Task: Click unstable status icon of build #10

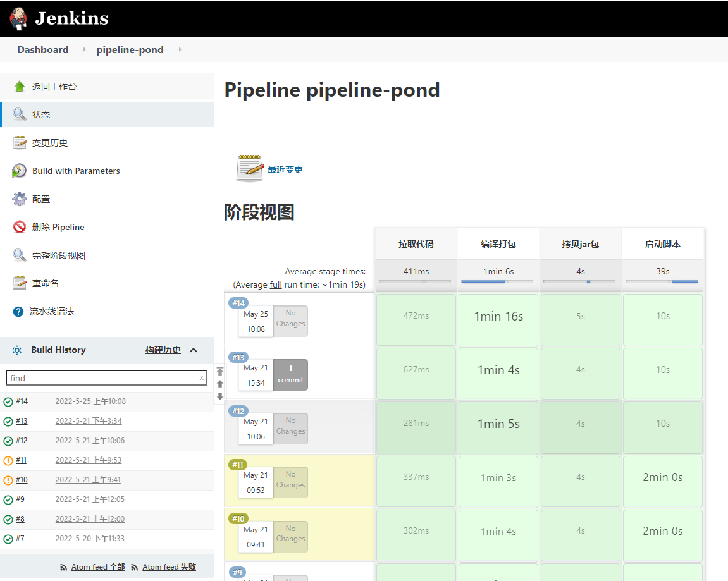Action: click(8, 480)
